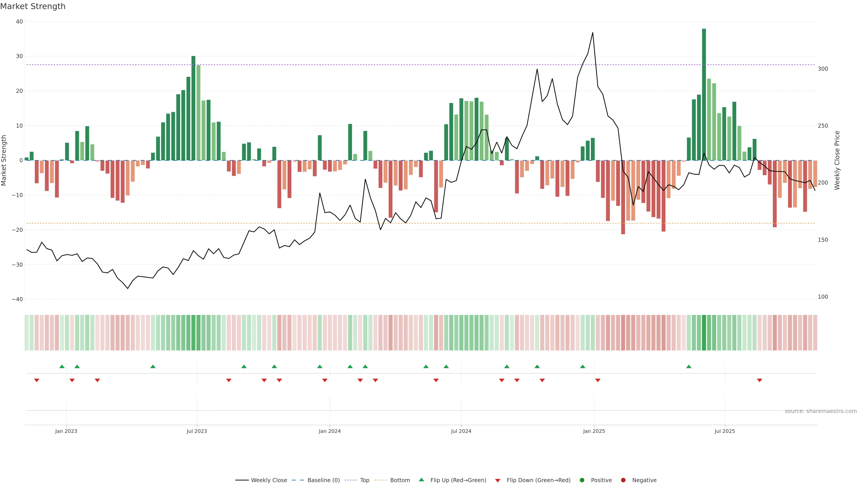
Task: Click the Flip Up green triangle legend icon
Action: click(x=421, y=480)
